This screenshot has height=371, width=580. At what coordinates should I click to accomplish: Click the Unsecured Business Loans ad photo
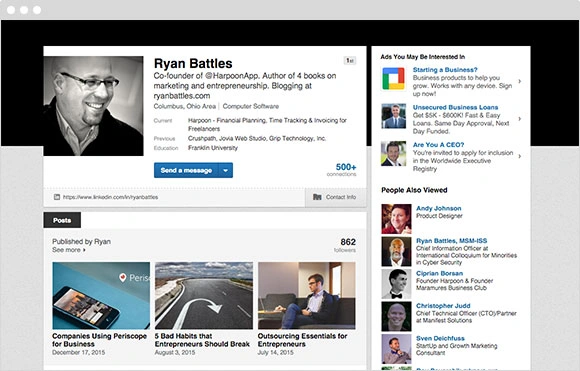394,116
